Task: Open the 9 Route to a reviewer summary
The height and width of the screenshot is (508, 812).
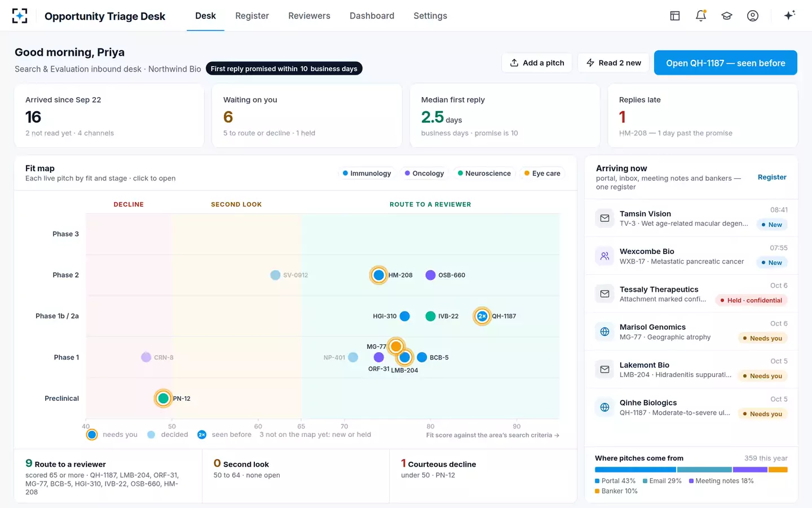Action: (108, 476)
